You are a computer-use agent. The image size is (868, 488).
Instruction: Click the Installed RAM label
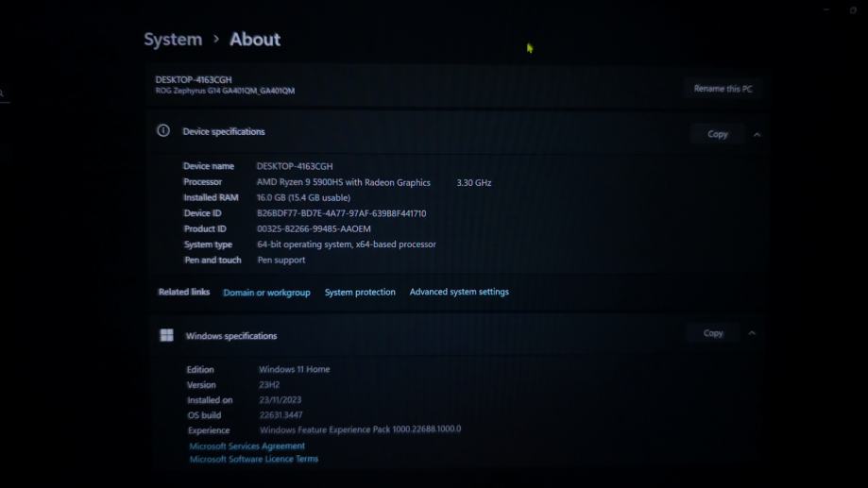click(x=211, y=197)
